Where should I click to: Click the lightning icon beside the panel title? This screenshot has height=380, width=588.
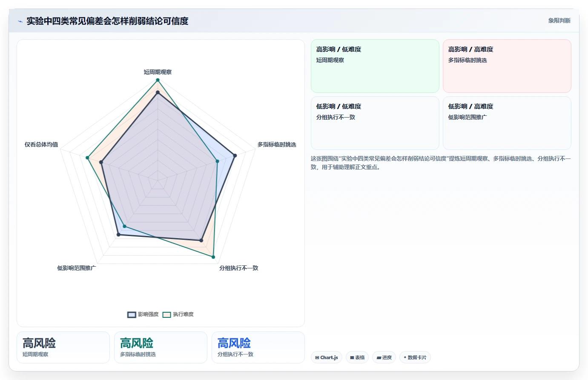pos(20,21)
